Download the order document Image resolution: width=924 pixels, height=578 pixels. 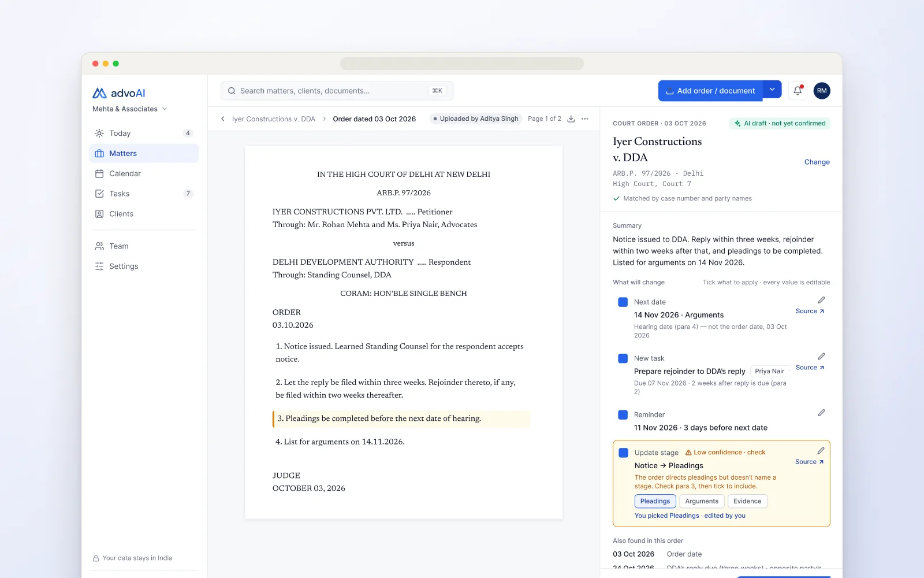(x=571, y=119)
